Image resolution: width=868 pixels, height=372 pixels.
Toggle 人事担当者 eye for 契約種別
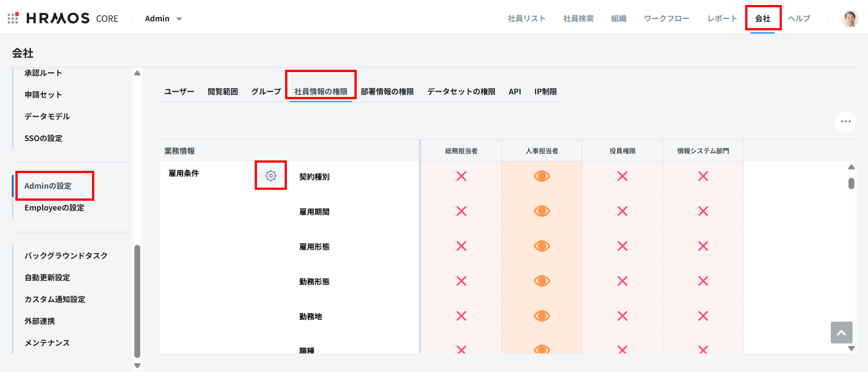542,176
